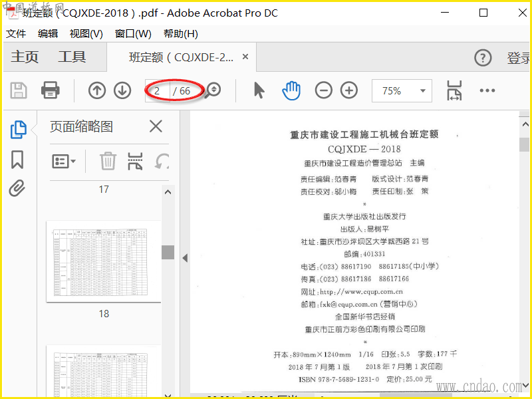Click the Save file icon

click(19, 90)
